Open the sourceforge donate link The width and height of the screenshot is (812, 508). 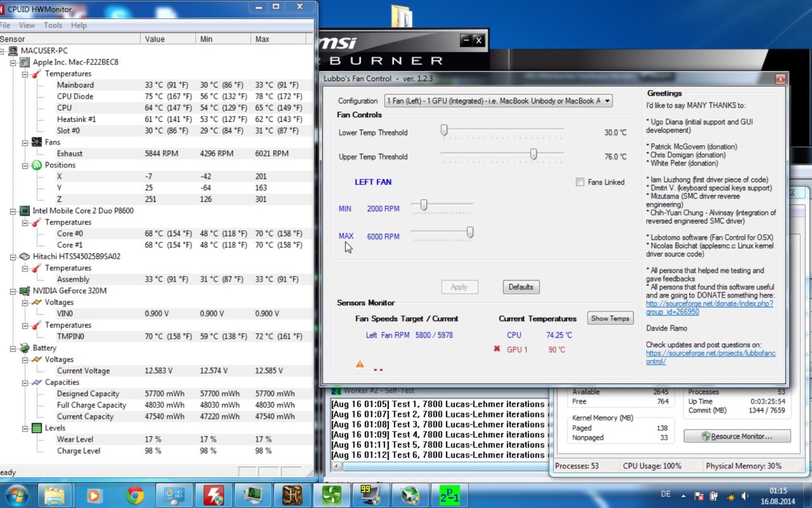click(x=709, y=308)
